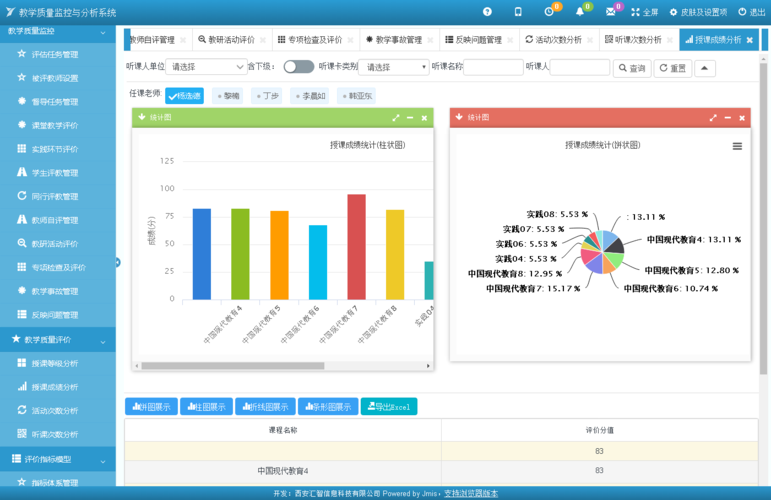Click the 条形图展示 button
Viewport: 771px width, 500px height.
tap(328, 407)
